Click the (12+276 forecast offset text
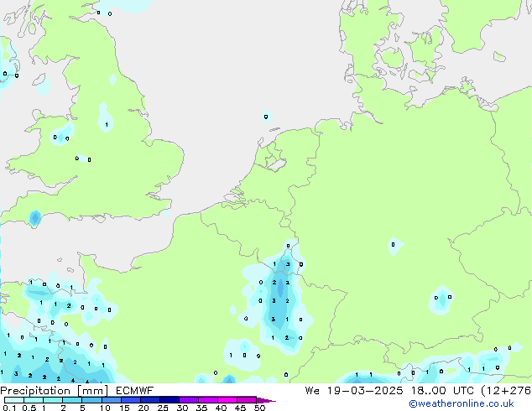 point(505,390)
